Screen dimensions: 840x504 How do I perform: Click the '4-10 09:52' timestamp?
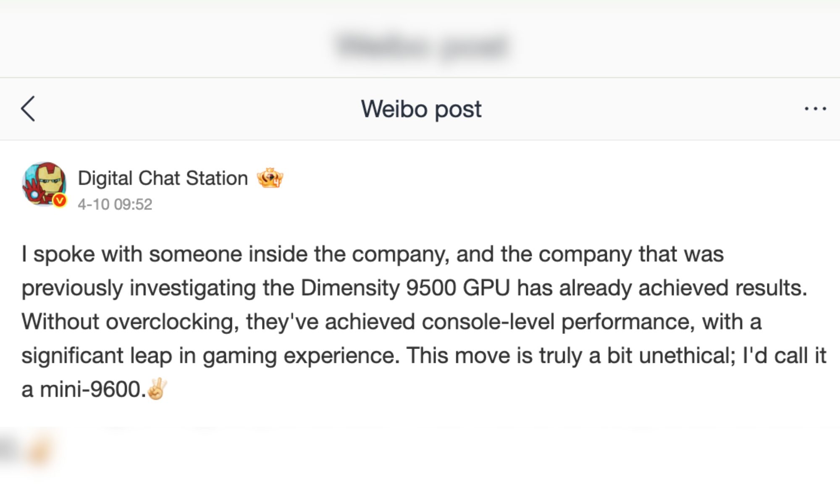coord(115,205)
